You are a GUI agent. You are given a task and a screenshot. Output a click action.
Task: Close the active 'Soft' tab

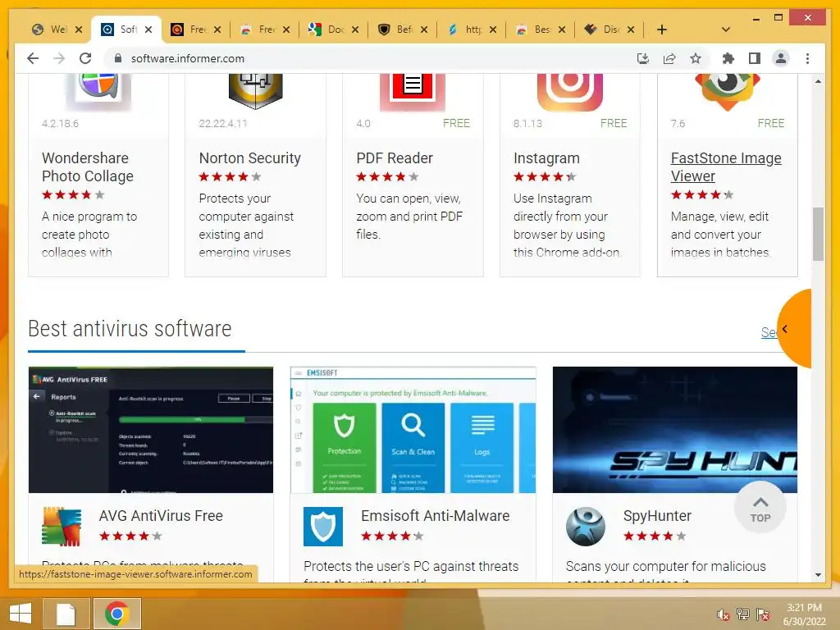(x=148, y=30)
